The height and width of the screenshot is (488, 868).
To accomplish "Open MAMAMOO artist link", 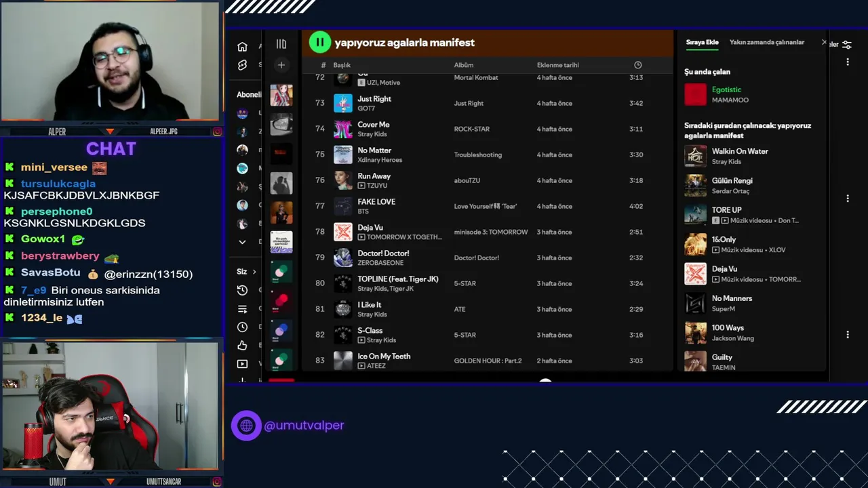I will pos(730,100).
